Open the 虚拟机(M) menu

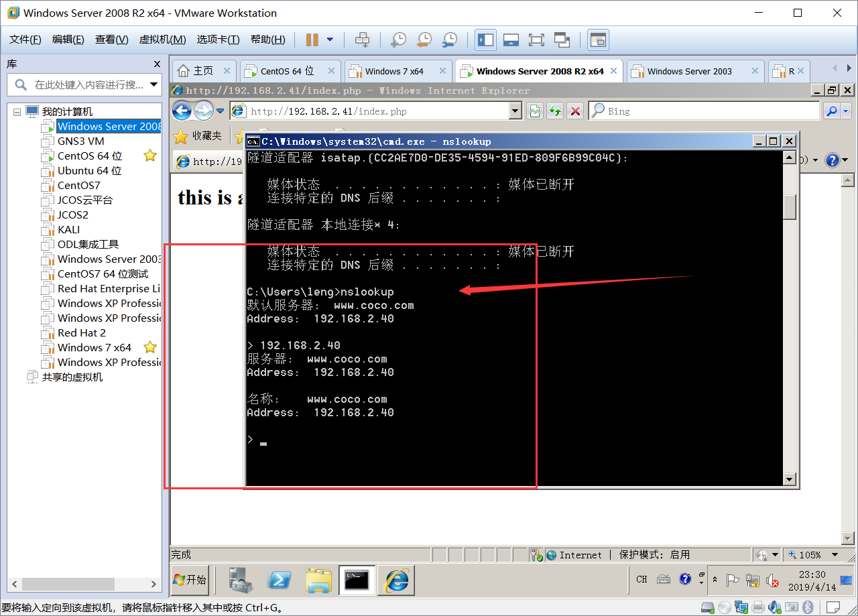click(162, 40)
